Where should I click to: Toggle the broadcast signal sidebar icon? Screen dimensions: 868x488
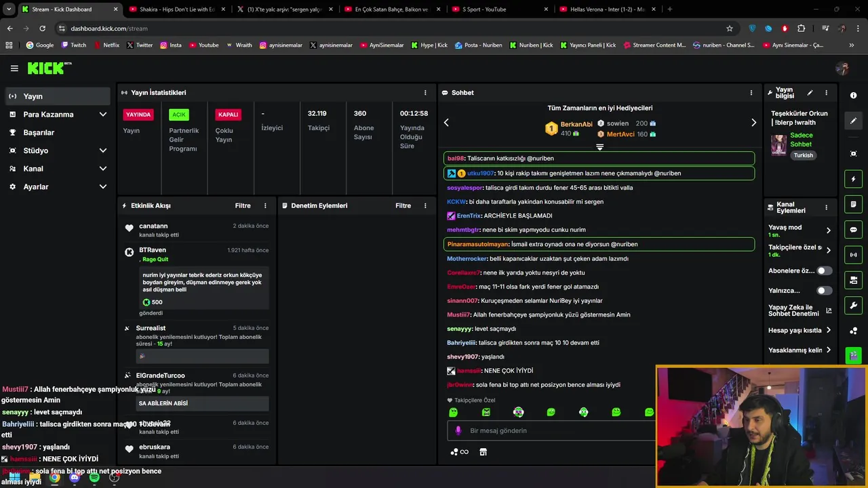pos(854,255)
